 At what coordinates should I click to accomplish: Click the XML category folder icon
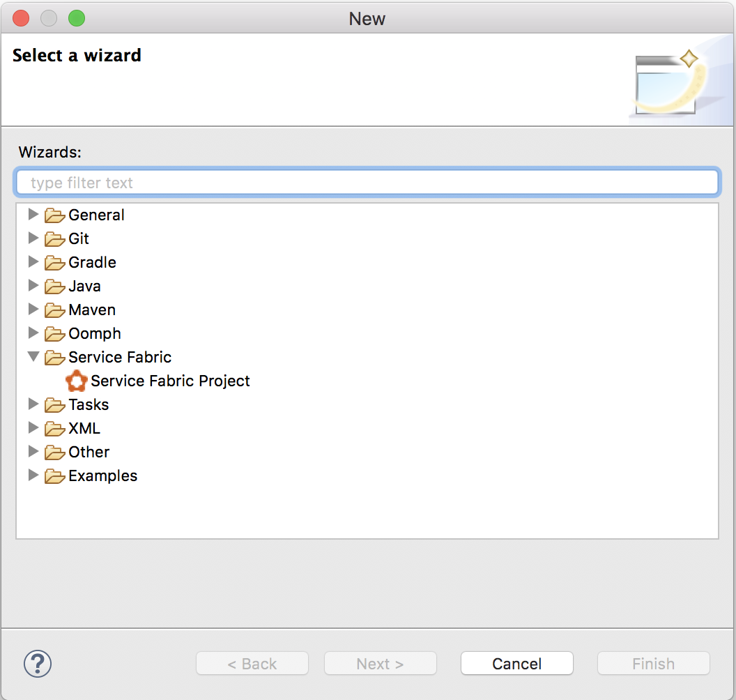pyautogui.click(x=54, y=428)
